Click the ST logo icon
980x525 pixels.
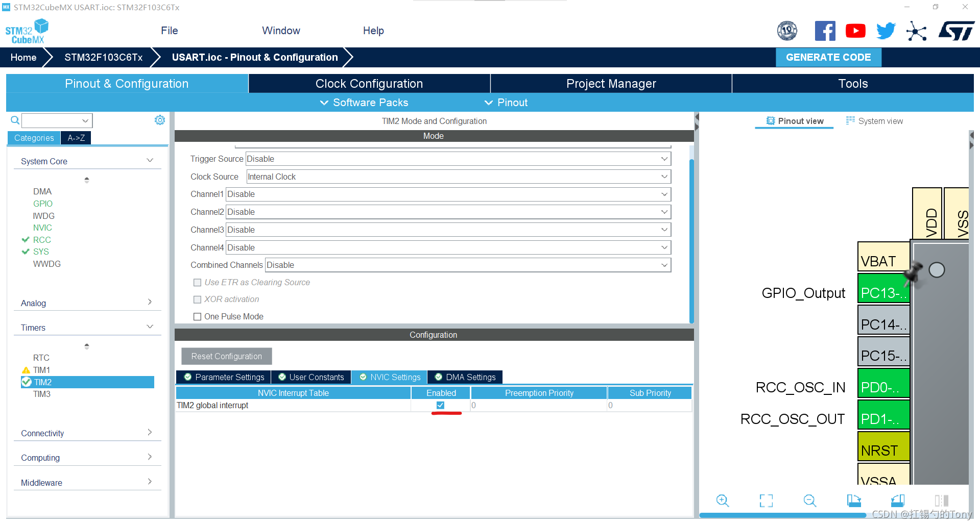tap(956, 31)
